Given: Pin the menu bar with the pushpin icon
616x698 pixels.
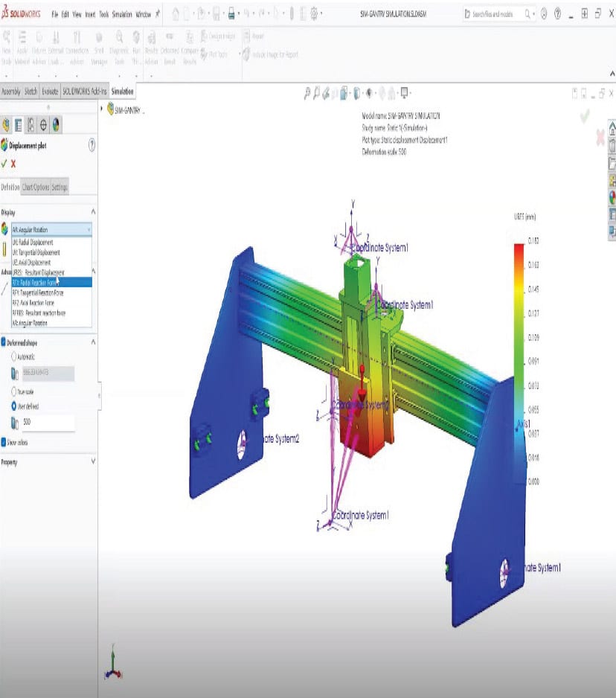Looking at the screenshot, I should coord(158,14).
